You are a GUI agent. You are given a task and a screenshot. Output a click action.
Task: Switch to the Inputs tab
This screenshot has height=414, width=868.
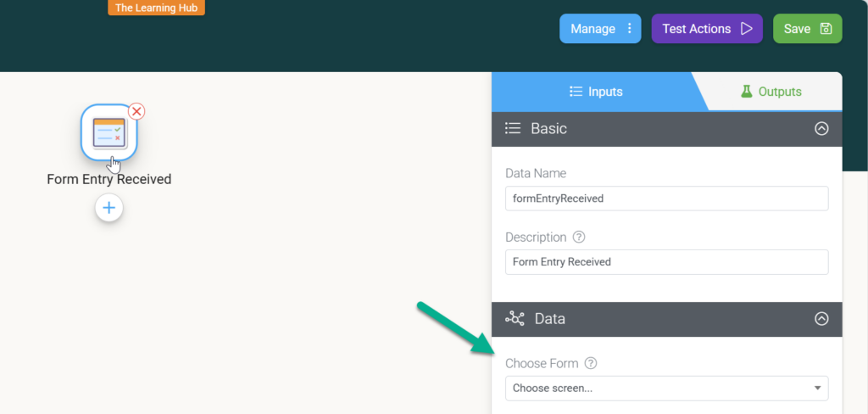[596, 92]
